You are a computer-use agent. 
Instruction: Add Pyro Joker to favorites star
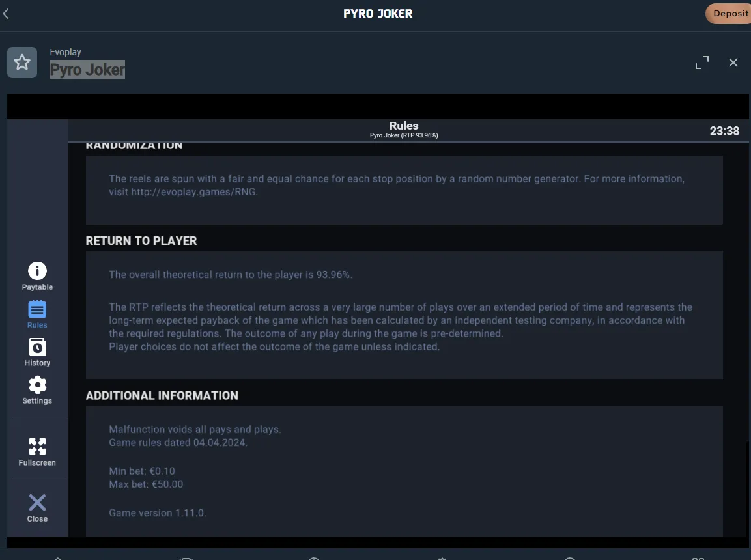[22, 63]
